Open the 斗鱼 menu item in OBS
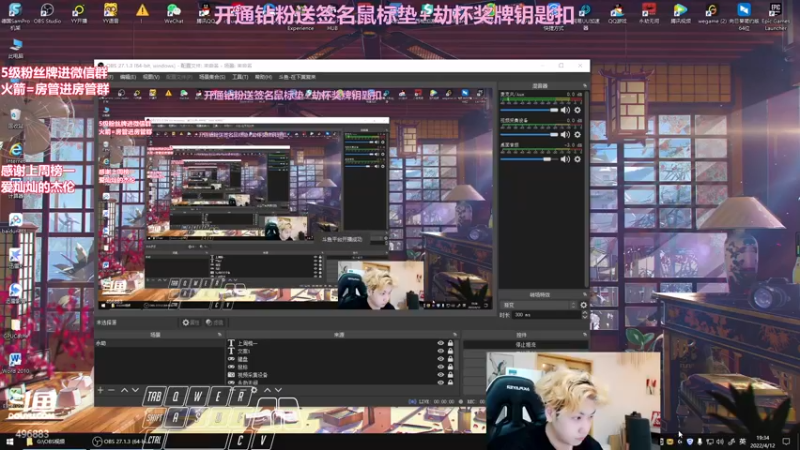The width and height of the screenshot is (800, 450). 297,77
